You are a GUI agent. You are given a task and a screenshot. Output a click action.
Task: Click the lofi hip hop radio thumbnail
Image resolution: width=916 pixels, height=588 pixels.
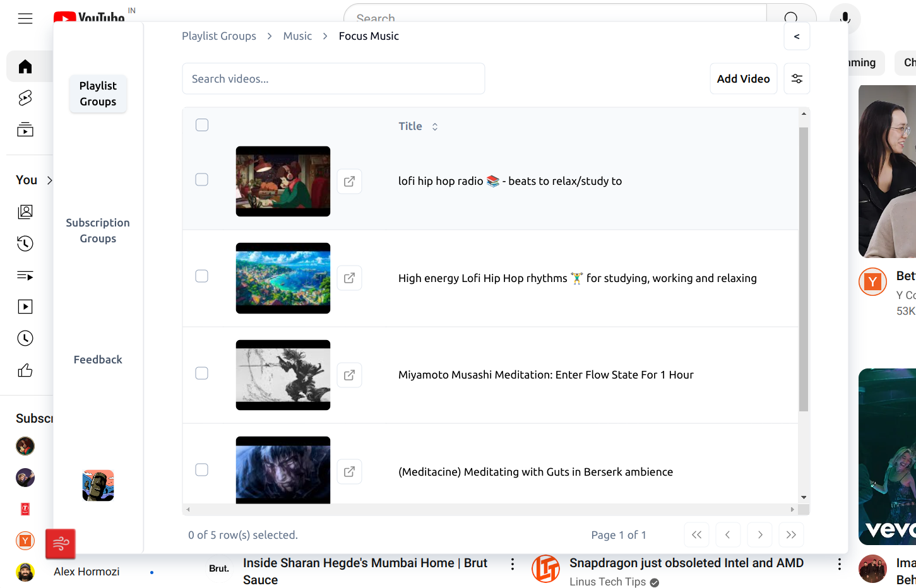(283, 182)
